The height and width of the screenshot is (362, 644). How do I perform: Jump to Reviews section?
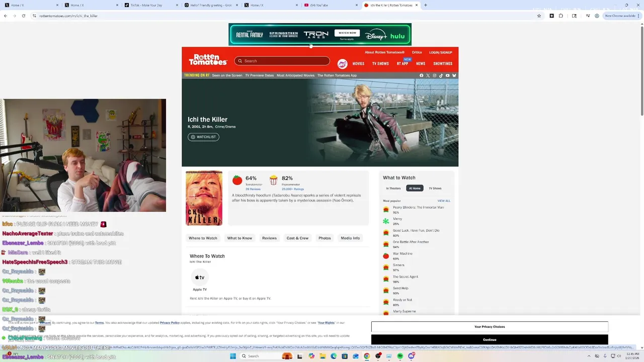click(x=269, y=238)
